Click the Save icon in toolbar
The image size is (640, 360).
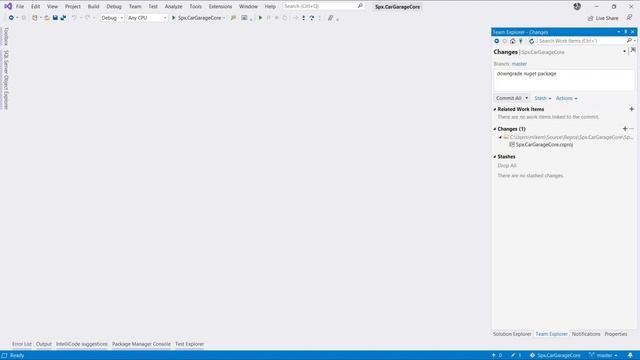(55, 18)
